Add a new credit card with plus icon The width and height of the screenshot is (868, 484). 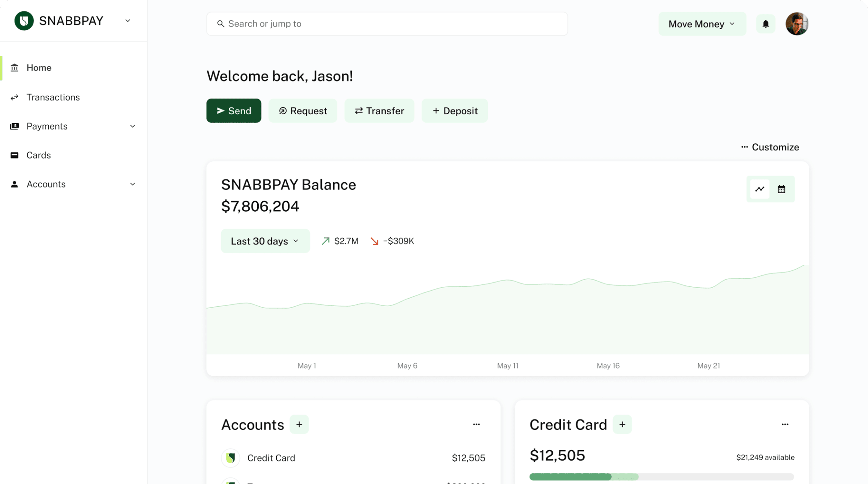(622, 424)
